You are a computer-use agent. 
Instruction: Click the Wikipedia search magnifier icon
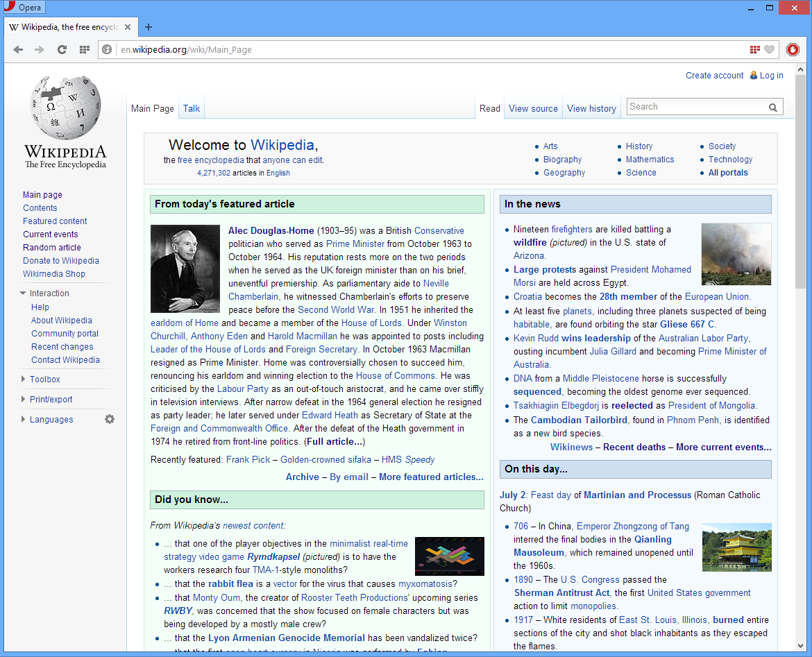tap(773, 108)
